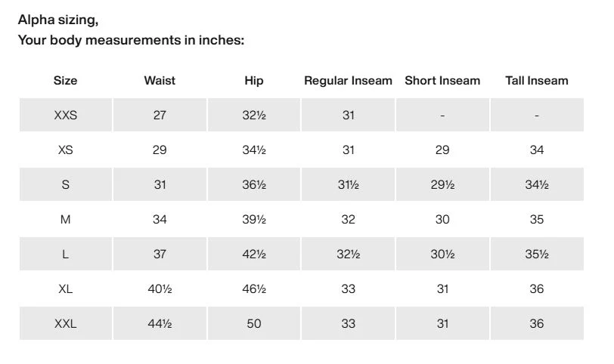Screen dimensions: 614x364
Task: Click the Hip column header
Action: 254,81
